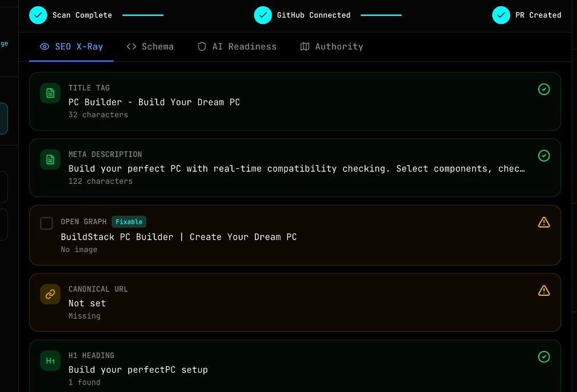The width and height of the screenshot is (577, 392).
Task: Click the Open Graph warning triangle icon
Action: 544,222
